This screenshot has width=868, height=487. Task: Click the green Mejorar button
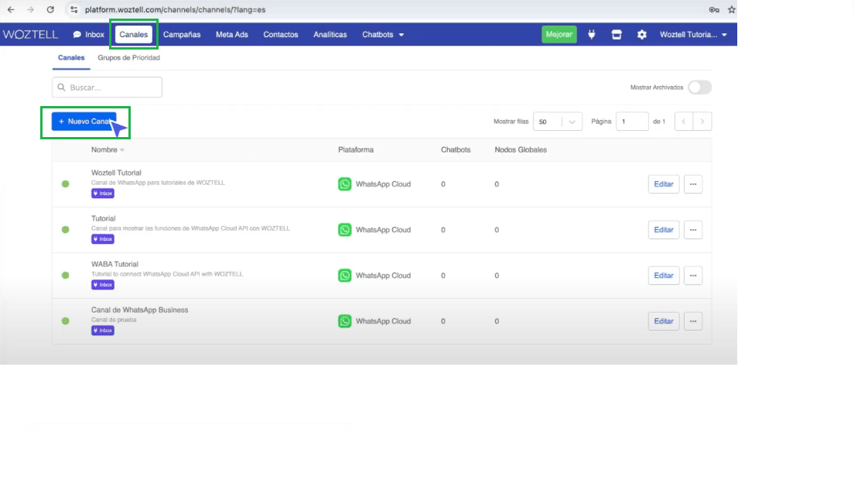[x=559, y=34]
